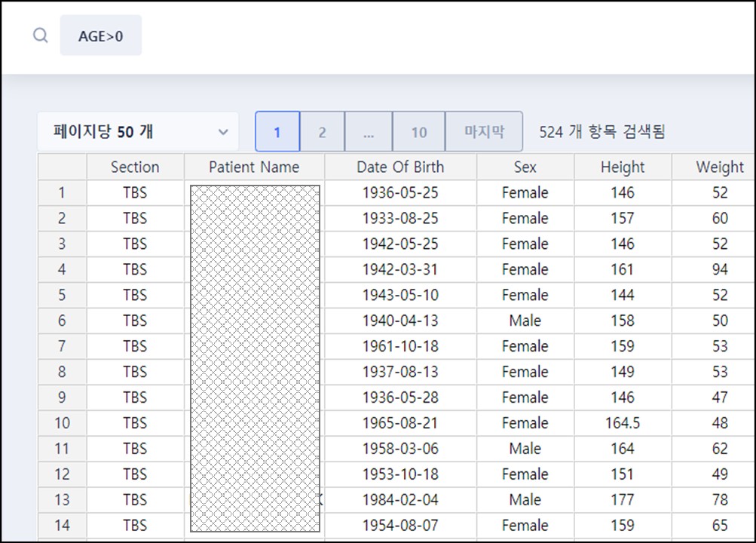The width and height of the screenshot is (756, 543).
Task: Click Female in row 7
Action: 525,346
